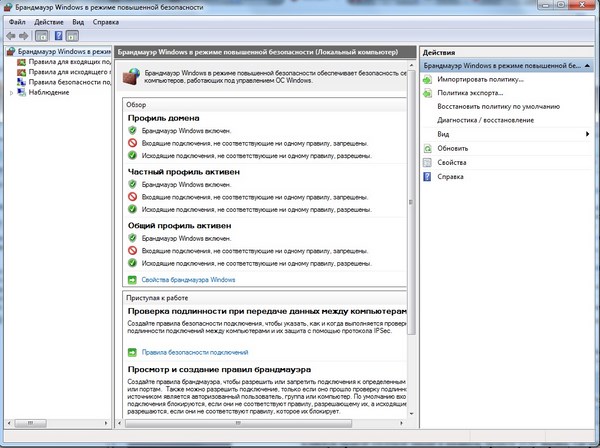Click green check icon under Общий профиль

click(x=132, y=263)
